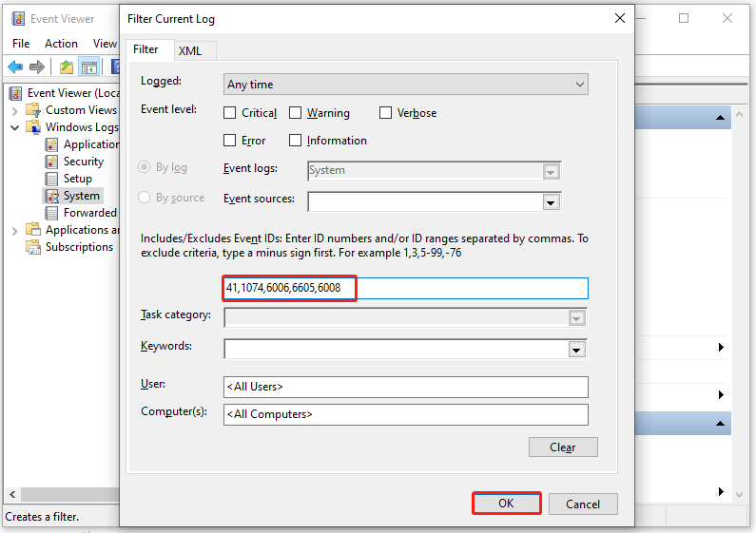The width and height of the screenshot is (756, 533).
Task: Click the Custom Views folder icon
Action: [x=33, y=110]
